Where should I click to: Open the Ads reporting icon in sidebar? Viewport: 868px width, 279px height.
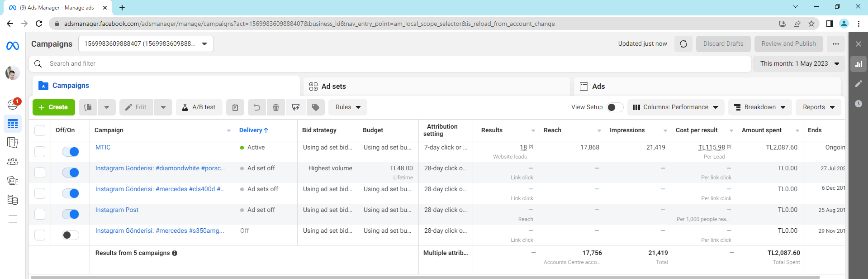pos(13,143)
